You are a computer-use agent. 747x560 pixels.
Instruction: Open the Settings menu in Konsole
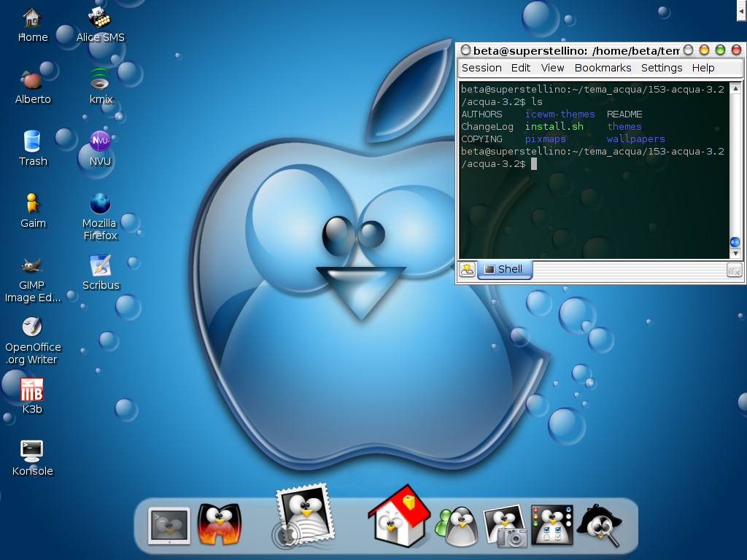pos(662,68)
